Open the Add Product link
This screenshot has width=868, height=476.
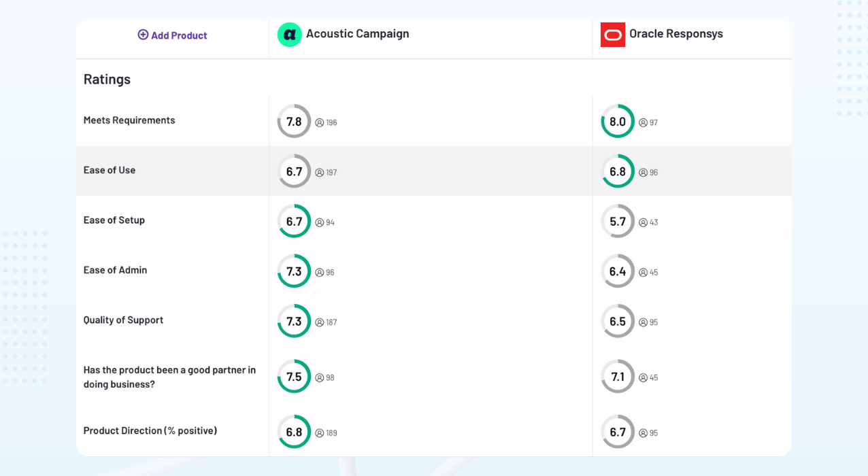[x=179, y=35]
